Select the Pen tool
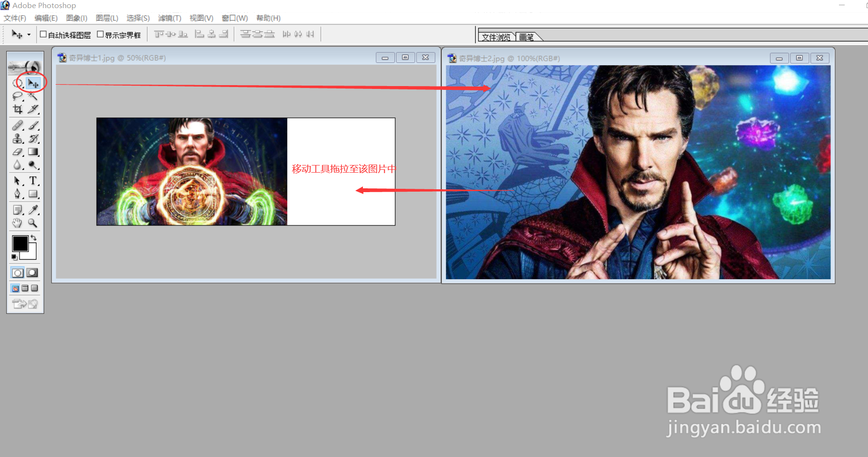The width and height of the screenshot is (868, 457). click(18, 194)
